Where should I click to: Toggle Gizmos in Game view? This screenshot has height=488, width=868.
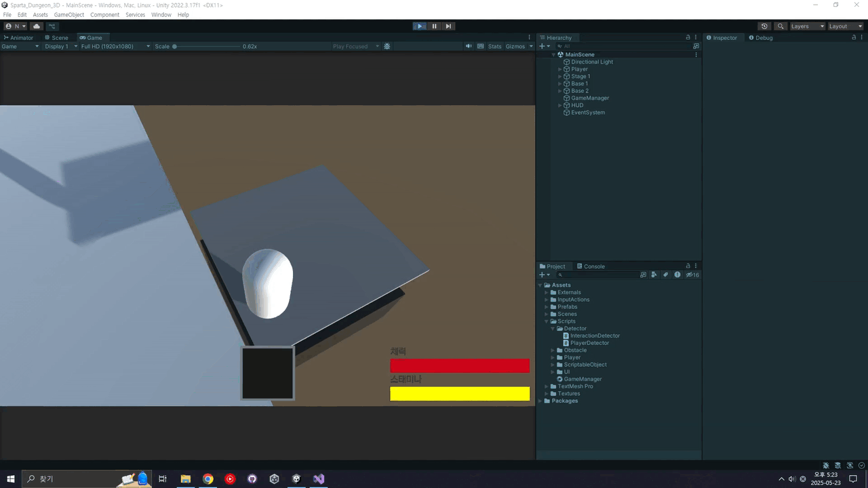pyautogui.click(x=515, y=46)
